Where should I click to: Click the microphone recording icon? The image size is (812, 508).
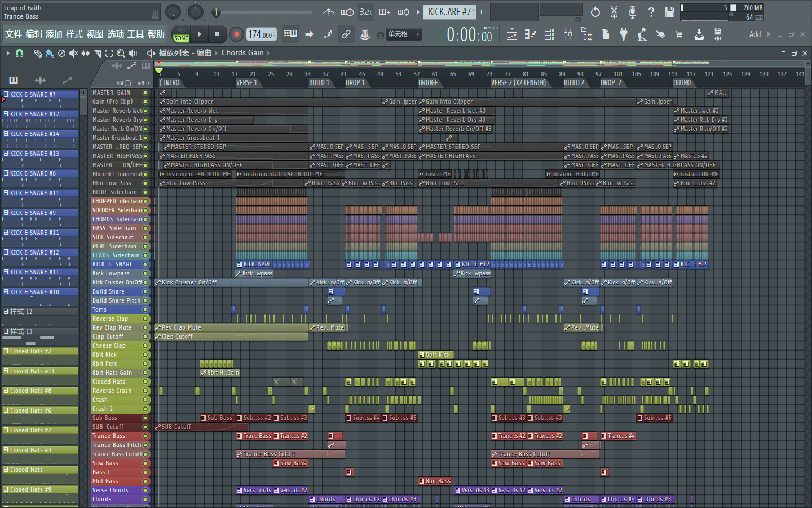632,12
